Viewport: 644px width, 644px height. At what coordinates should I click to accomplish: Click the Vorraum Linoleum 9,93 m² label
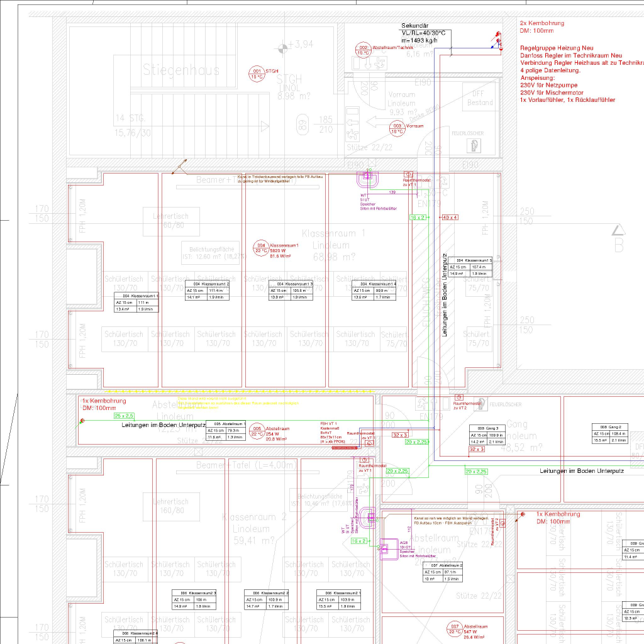(x=402, y=103)
